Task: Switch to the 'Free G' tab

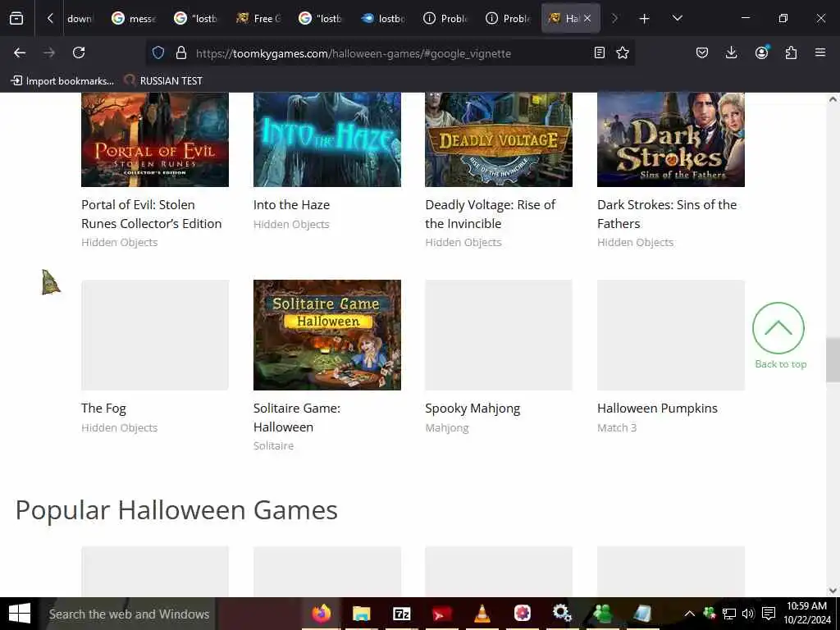Action: click(x=258, y=19)
